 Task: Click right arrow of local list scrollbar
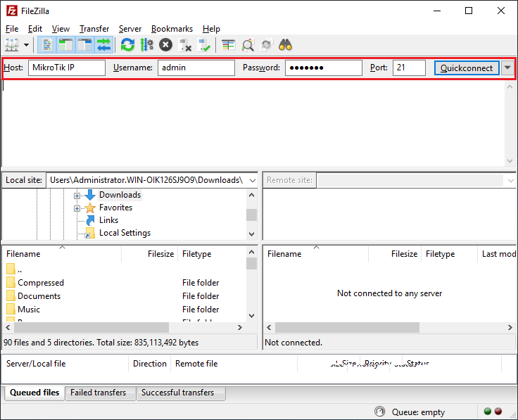[240, 328]
